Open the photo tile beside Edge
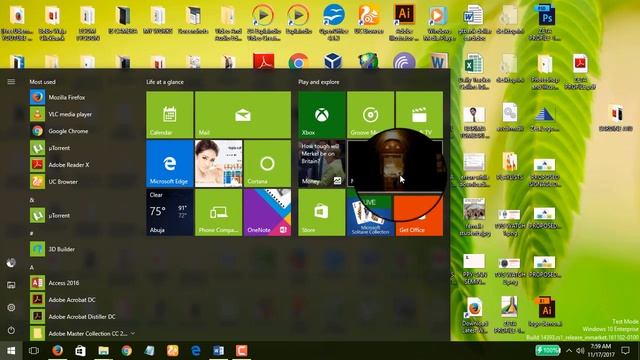 pyautogui.click(x=218, y=164)
